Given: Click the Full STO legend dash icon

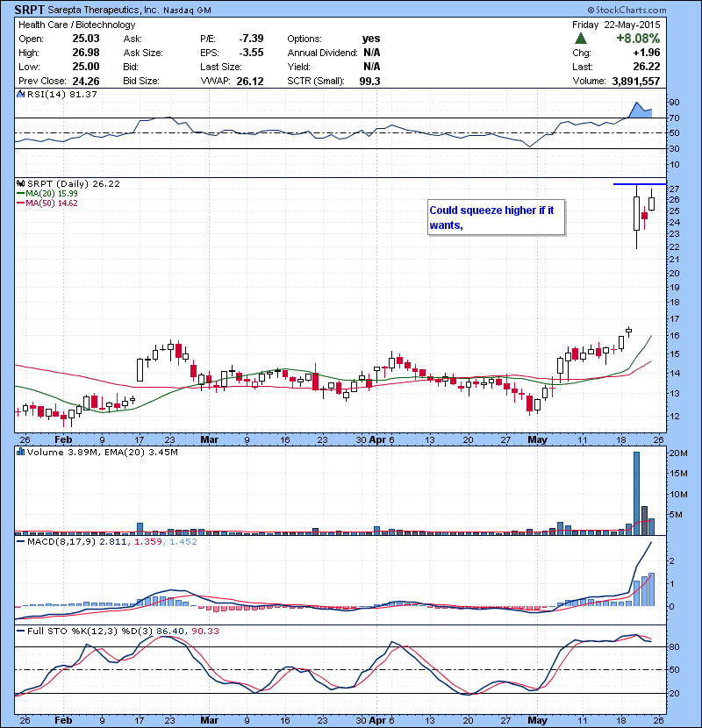Looking at the screenshot, I should 21,631.
